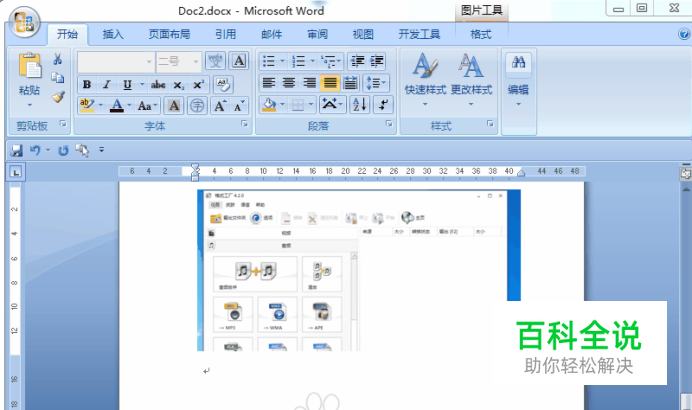Switch to 邮件 tab
This screenshot has width=692, height=410.
pyautogui.click(x=271, y=34)
